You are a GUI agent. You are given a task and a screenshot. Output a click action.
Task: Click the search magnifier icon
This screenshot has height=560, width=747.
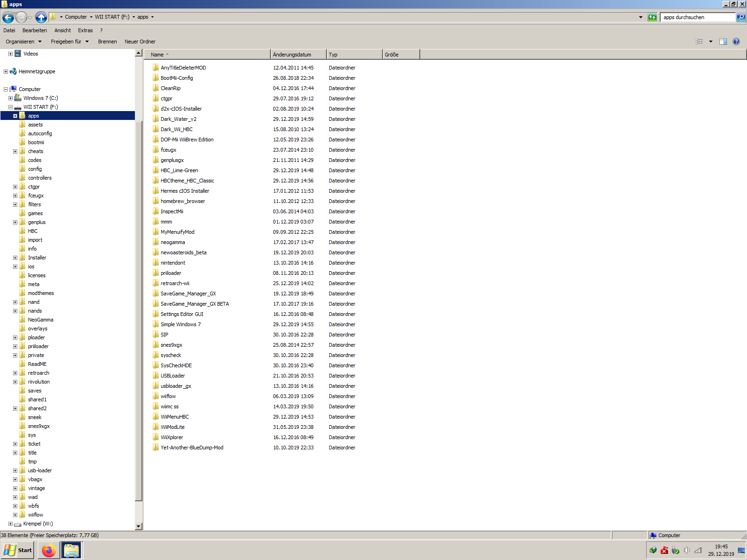tap(740, 17)
